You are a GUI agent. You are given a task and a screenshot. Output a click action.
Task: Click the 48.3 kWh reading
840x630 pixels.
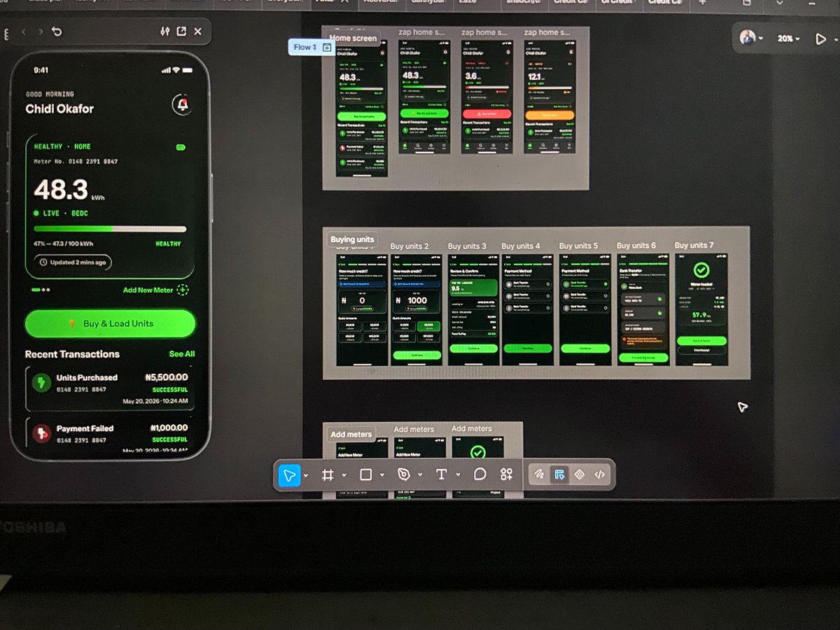69,190
